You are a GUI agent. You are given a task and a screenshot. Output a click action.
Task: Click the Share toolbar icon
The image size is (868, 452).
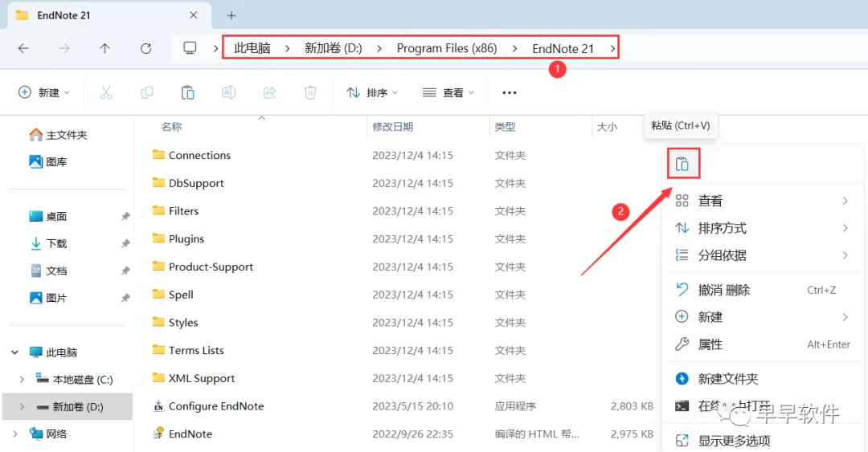click(x=269, y=92)
